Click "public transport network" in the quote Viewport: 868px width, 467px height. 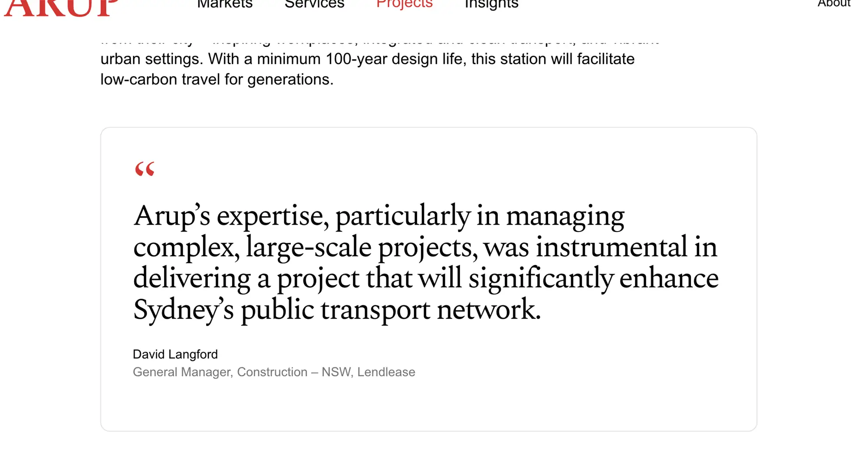point(391,310)
